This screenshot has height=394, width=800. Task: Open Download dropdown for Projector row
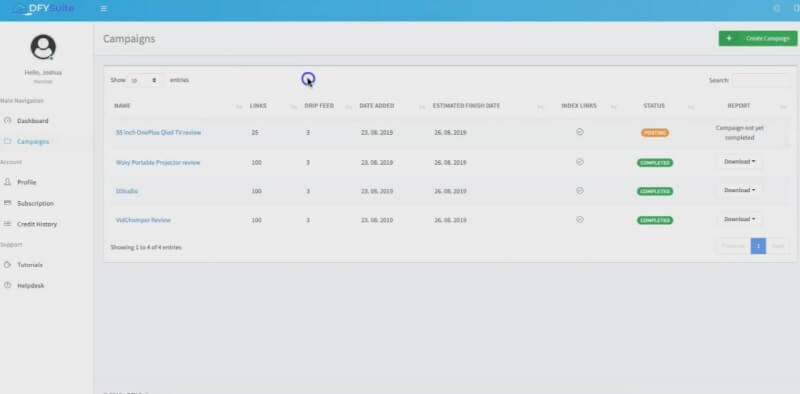pos(739,162)
